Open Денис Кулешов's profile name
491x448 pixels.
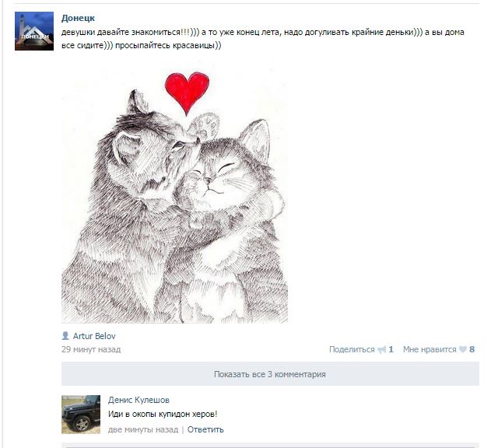pyautogui.click(x=139, y=400)
